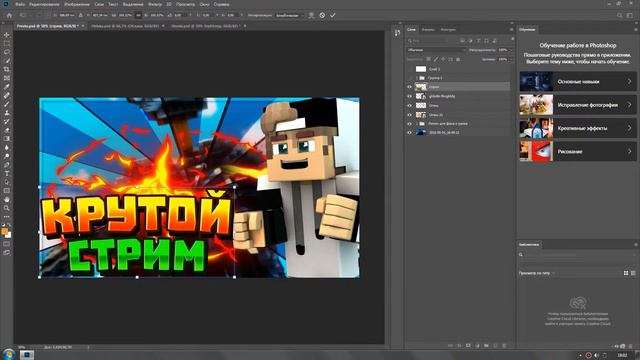Toggle the lock all padlock icon
640x360 pixels.
click(x=458, y=59)
